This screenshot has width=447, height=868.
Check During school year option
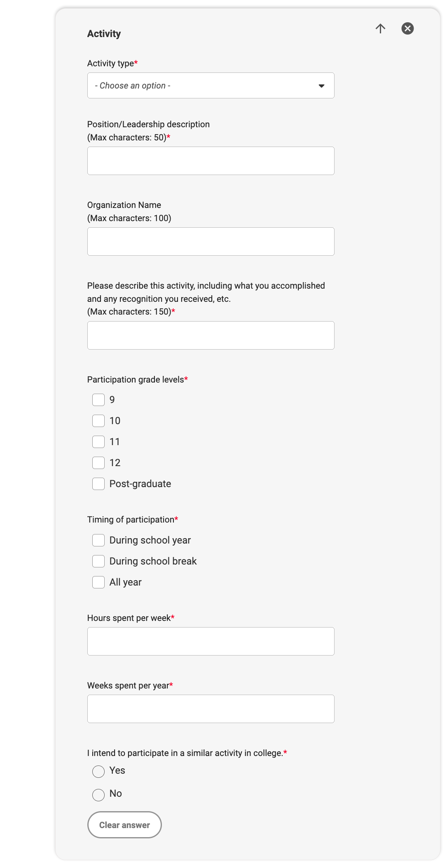[x=98, y=540]
